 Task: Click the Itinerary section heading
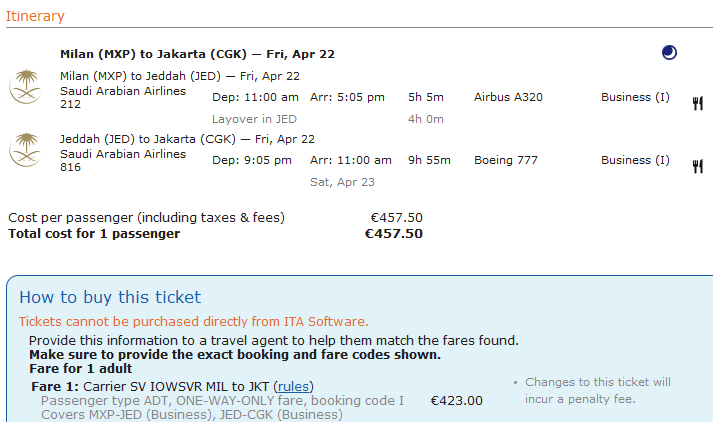click(x=35, y=16)
